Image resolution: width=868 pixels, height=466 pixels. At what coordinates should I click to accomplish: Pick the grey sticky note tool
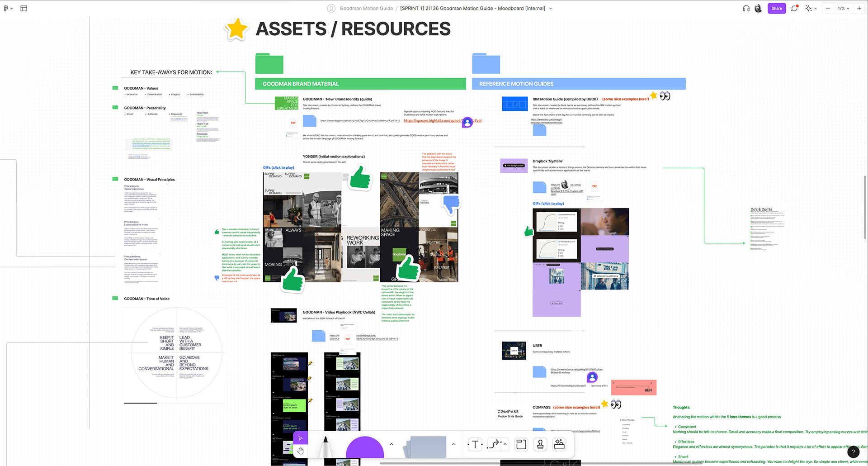point(425,447)
